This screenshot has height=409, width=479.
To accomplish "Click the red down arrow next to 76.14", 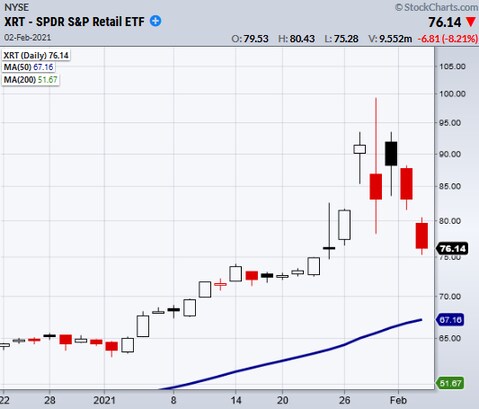I will click(471, 22).
